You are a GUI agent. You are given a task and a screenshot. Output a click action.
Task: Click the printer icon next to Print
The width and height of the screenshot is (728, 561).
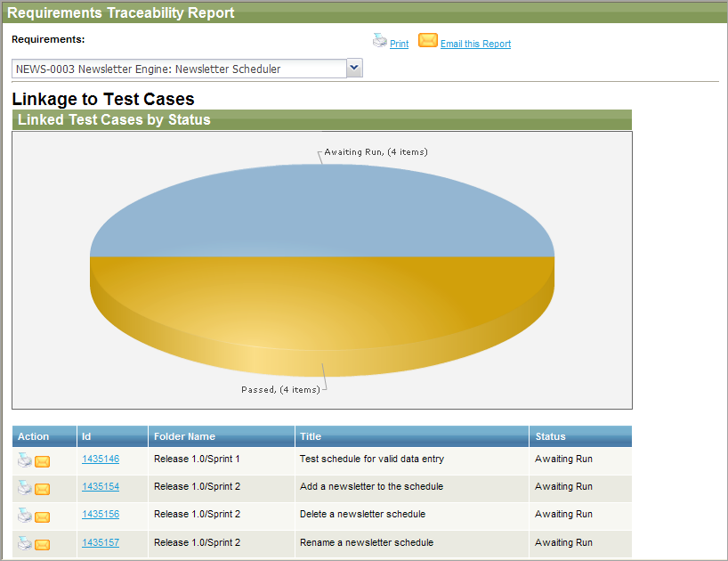coord(380,41)
